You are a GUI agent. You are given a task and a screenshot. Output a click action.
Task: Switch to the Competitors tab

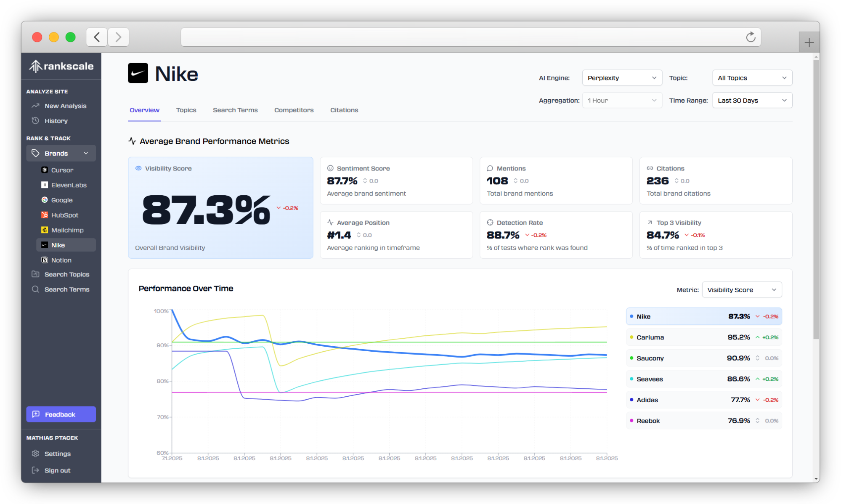pyautogui.click(x=294, y=110)
